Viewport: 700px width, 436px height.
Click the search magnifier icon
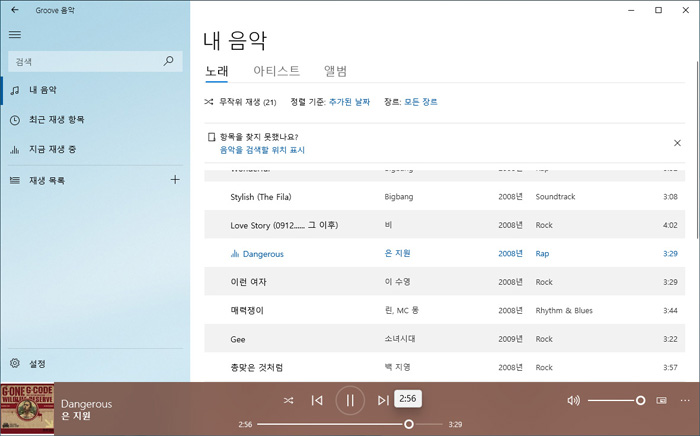tap(168, 61)
